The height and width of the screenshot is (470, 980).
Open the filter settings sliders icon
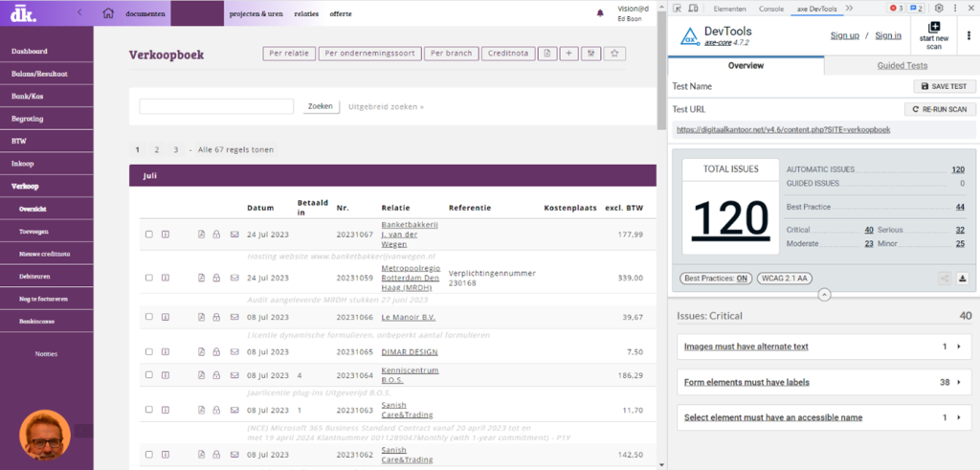click(x=591, y=54)
